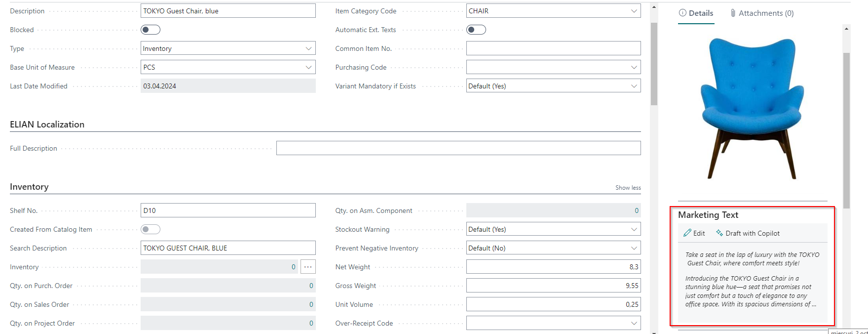Viewport: 868px width, 334px height.
Task: Toggle the Blocked switch
Action: pyautogui.click(x=151, y=30)
